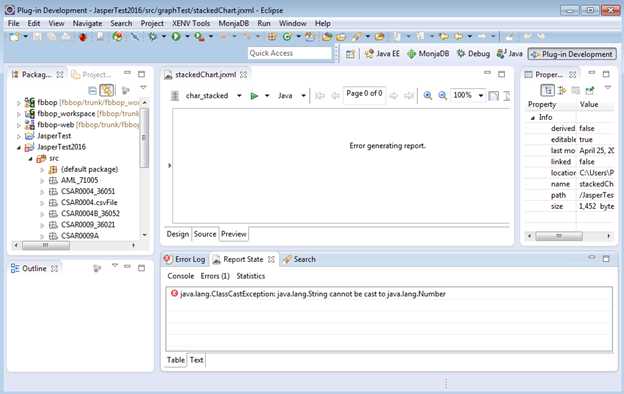Viewport: 624px width, 394px height.
Task: Collapse the Info property group
Action: (532, 118)
